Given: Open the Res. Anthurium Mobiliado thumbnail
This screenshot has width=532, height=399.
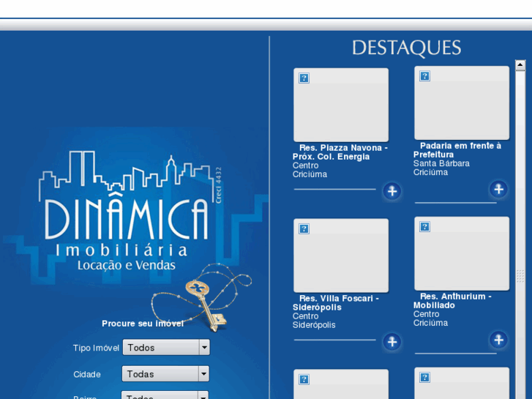Looking at the screenshot, I should click(x=462, y=253).
